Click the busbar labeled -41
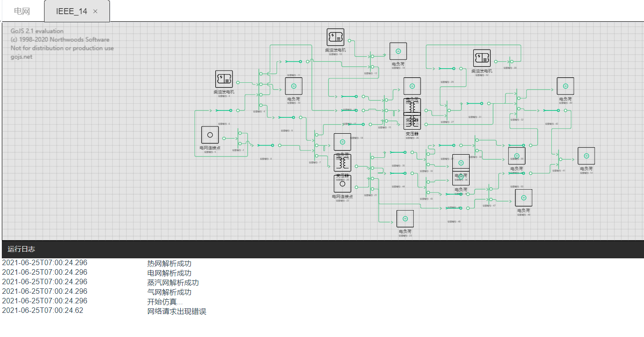 (x=558, y=159)
